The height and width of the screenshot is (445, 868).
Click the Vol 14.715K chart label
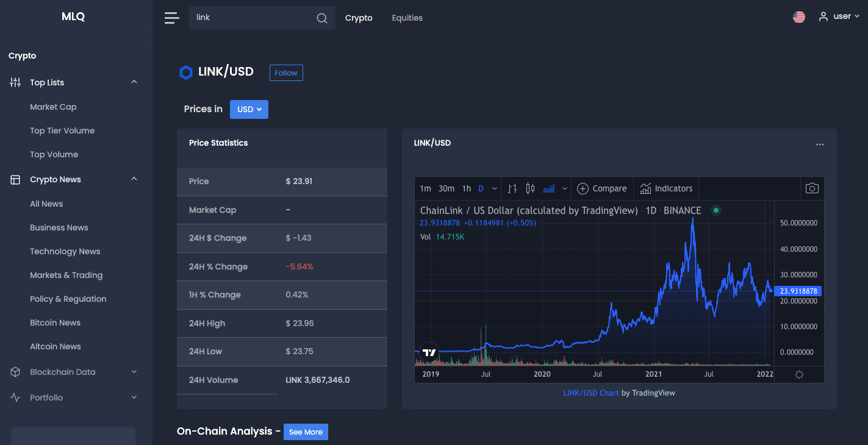pyautogui.click(x=442, y=237)
